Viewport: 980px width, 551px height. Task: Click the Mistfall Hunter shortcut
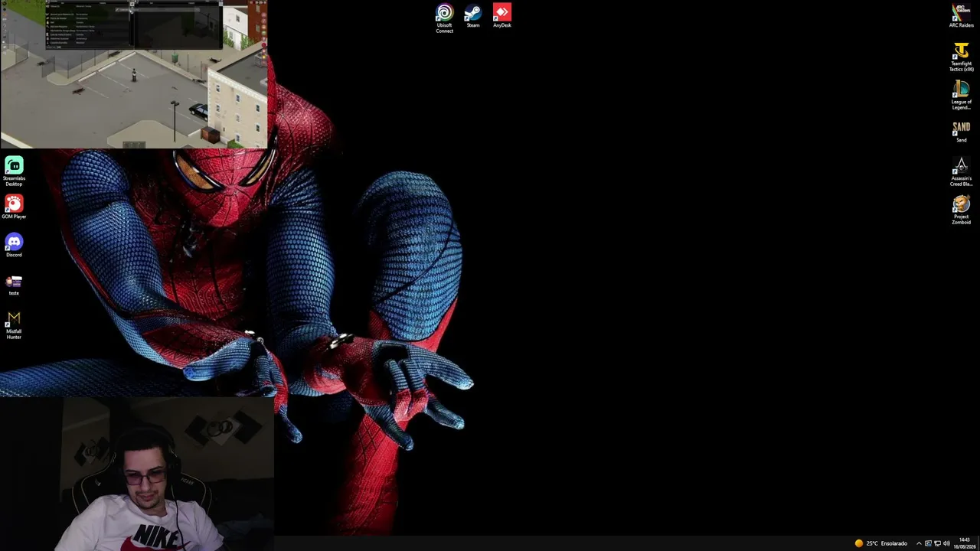click(x=14, y=325)
